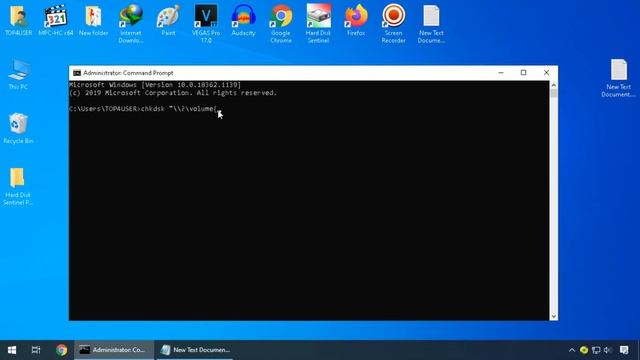Launch Audacity from desktop
The width and height of the screenshot is (640, 360).
tap(243, 20)
